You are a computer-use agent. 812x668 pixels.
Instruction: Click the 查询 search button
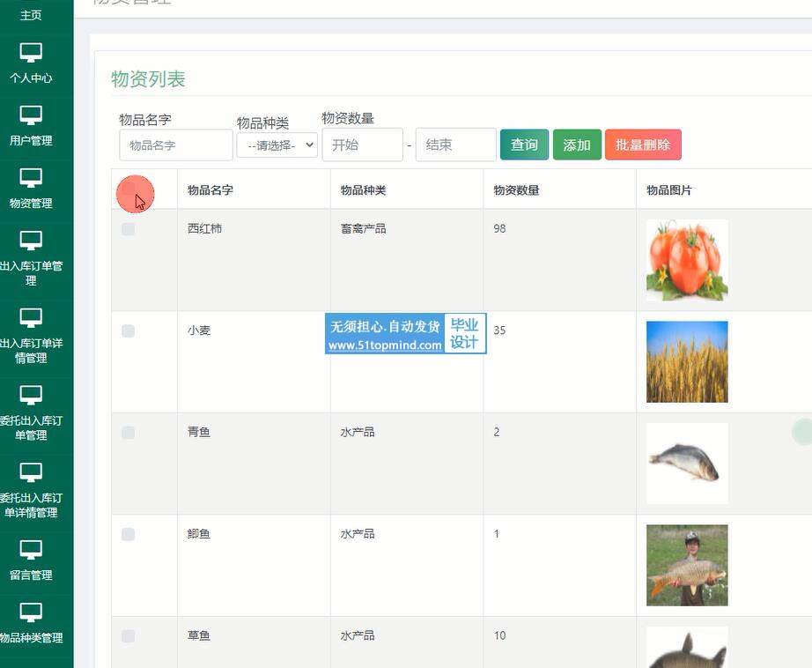(524, 145)
